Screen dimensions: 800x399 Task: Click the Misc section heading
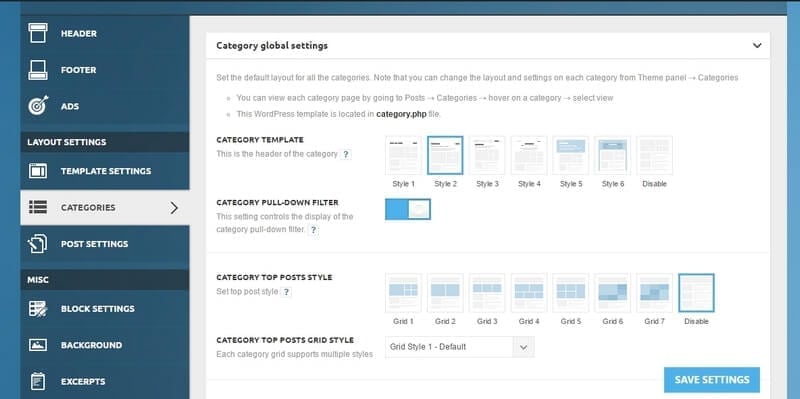[x=38, y=280]
